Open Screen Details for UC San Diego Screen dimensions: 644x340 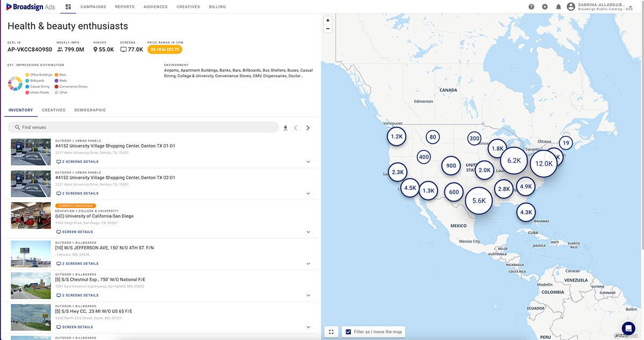pyautogui.click(x=75, y=232)
